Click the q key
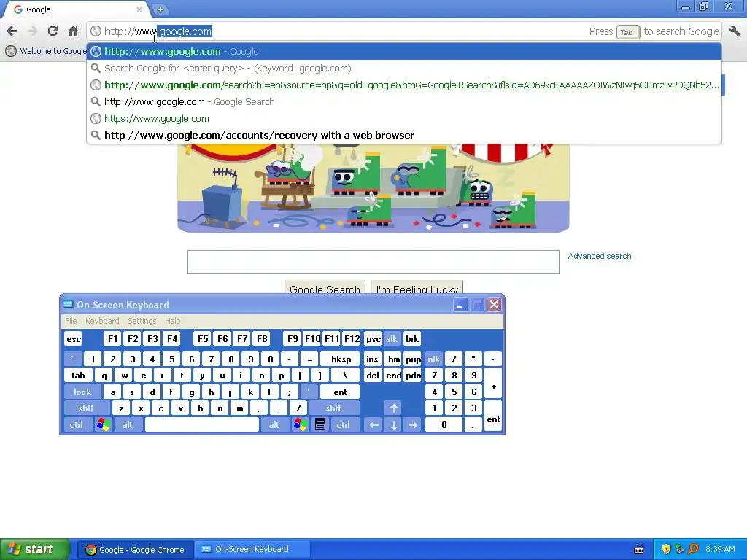This screenshot has width=747, height=560. (104, 376)
